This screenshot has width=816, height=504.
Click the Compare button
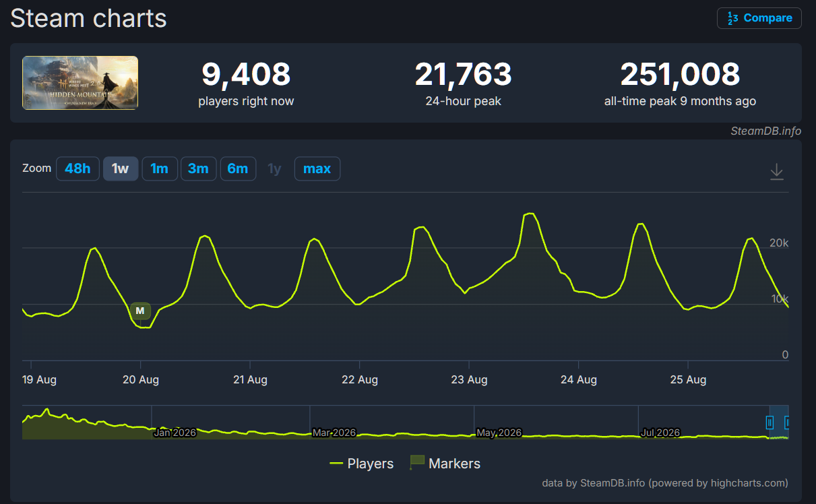[759, 18]
